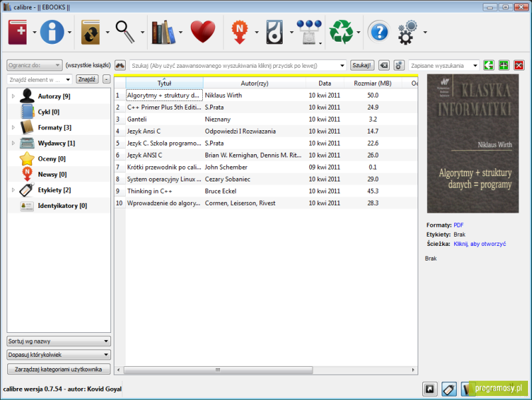Open Convert books dropdown arrow
This screenshot has height=400, width=532.
[x=108, y=32]
